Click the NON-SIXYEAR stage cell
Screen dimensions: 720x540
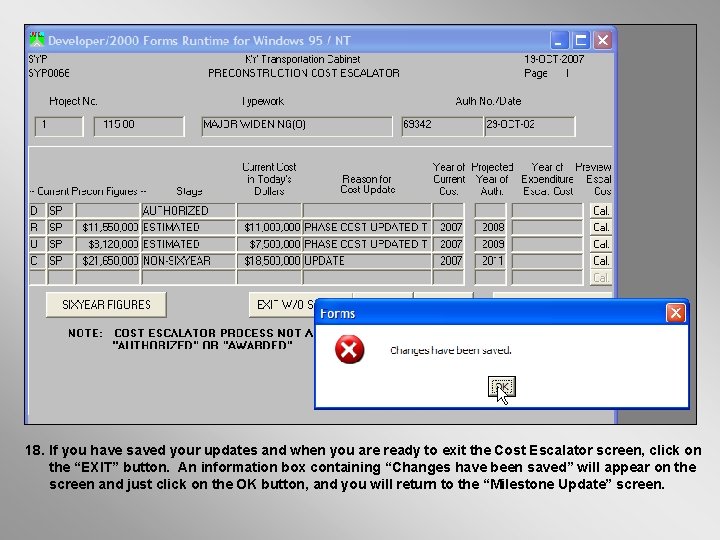click(x=188, y=261)
